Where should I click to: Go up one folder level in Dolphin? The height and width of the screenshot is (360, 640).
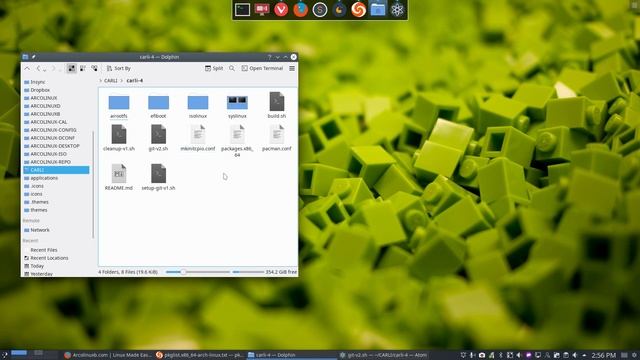pyautogui.click(x=27, y=69)
